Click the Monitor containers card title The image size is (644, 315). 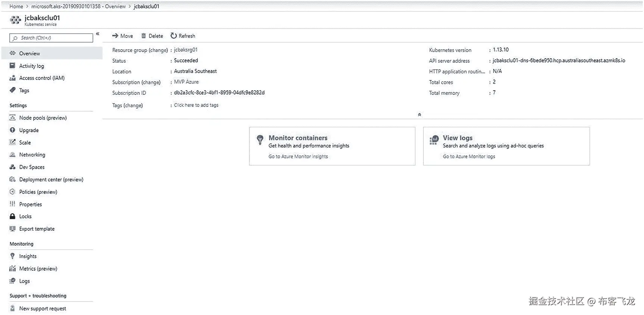coord(298,138)
